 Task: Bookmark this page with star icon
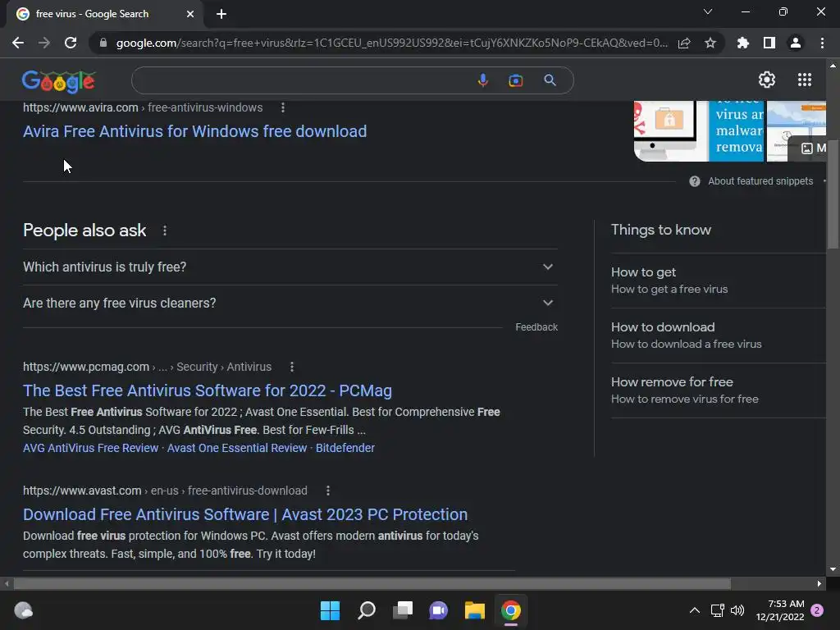[710, 43]
